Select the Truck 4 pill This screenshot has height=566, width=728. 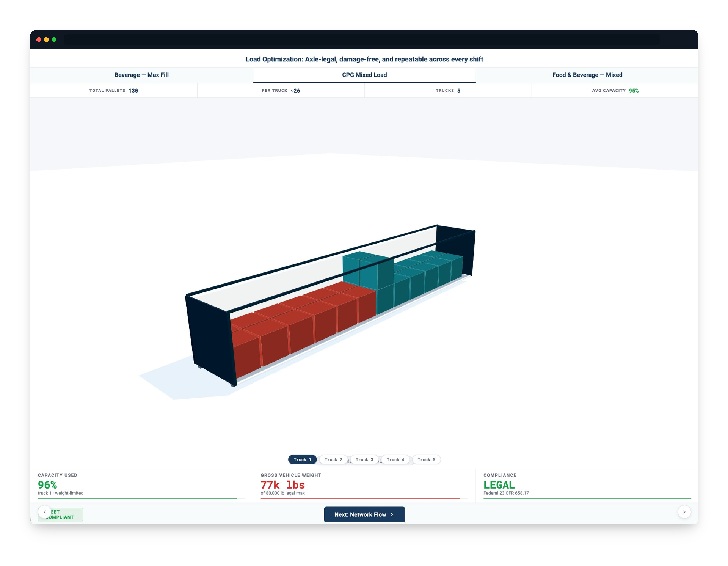point(395,459)
